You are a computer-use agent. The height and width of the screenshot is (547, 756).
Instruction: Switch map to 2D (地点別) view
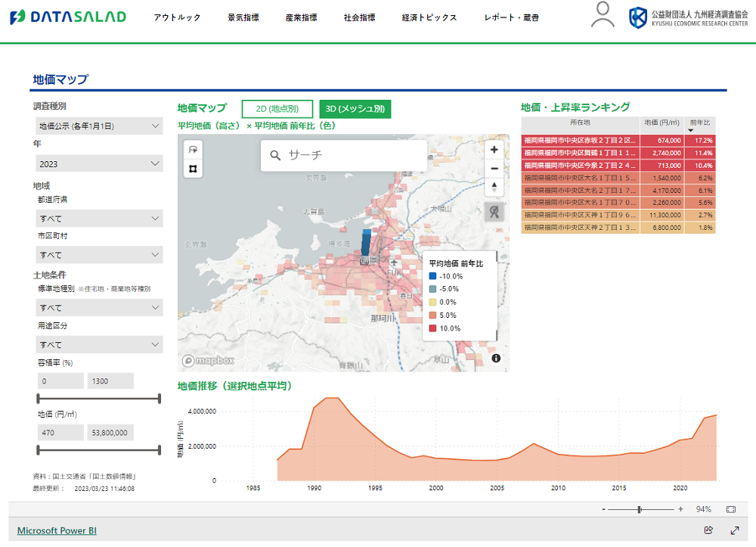coord(277,109)
